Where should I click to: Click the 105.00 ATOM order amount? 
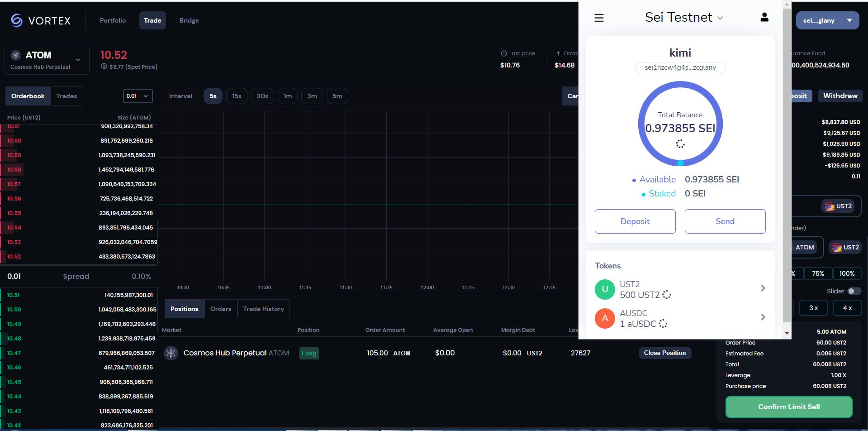click(389, 353)
